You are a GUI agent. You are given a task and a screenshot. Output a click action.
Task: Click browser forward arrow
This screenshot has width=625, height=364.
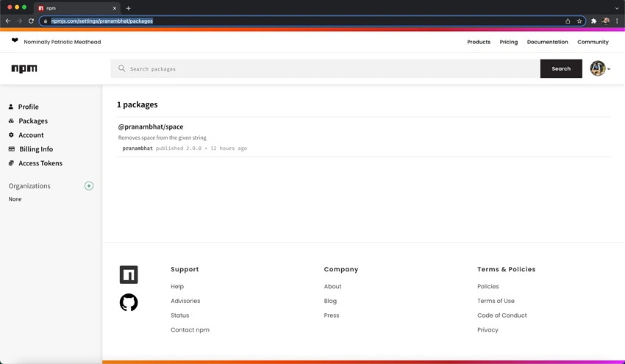coord(20,21)
